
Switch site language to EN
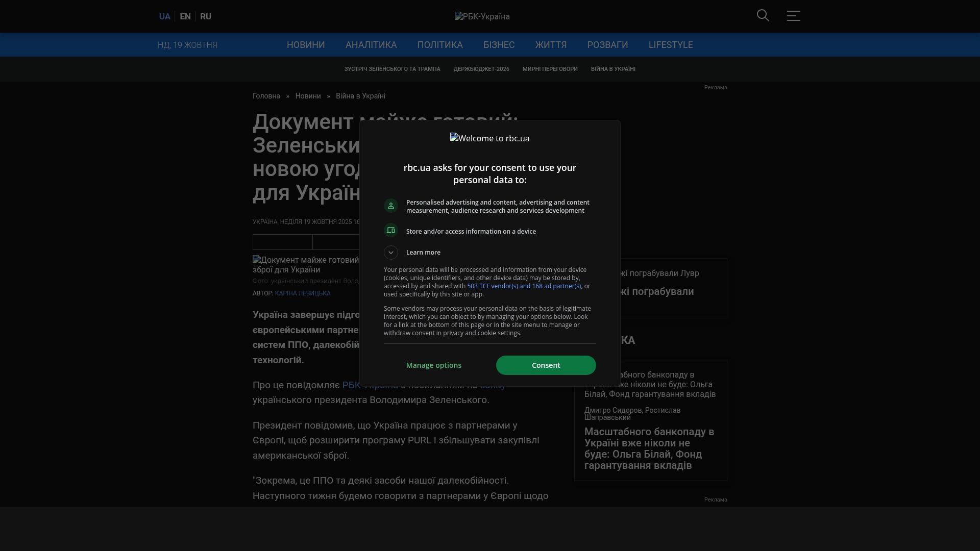click(x=185, y=16)
